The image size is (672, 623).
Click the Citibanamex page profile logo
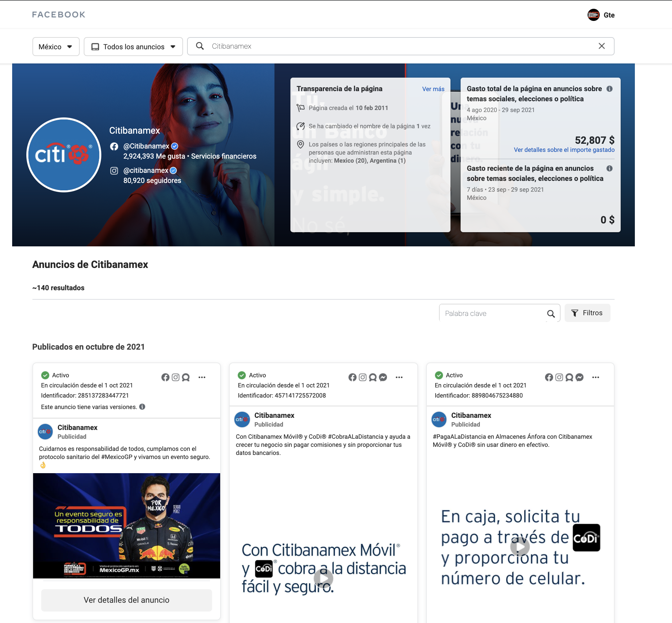pos(64,155)
